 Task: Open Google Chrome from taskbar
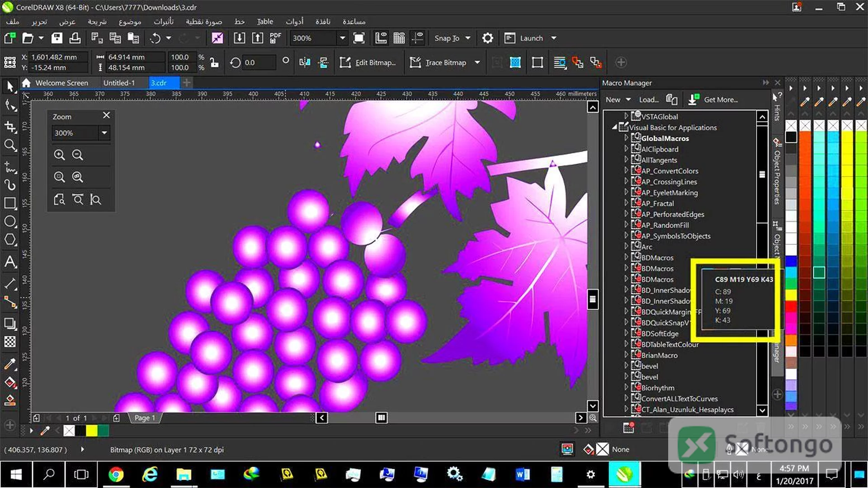tap(116, 474)
